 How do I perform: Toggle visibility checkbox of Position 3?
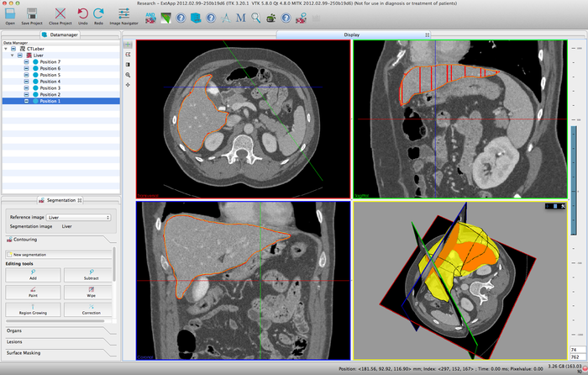point(26,87)
